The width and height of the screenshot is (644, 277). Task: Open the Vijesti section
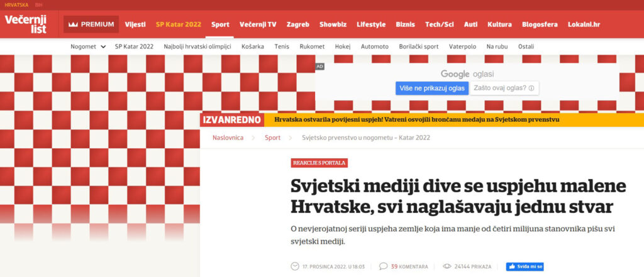point(135,24)
